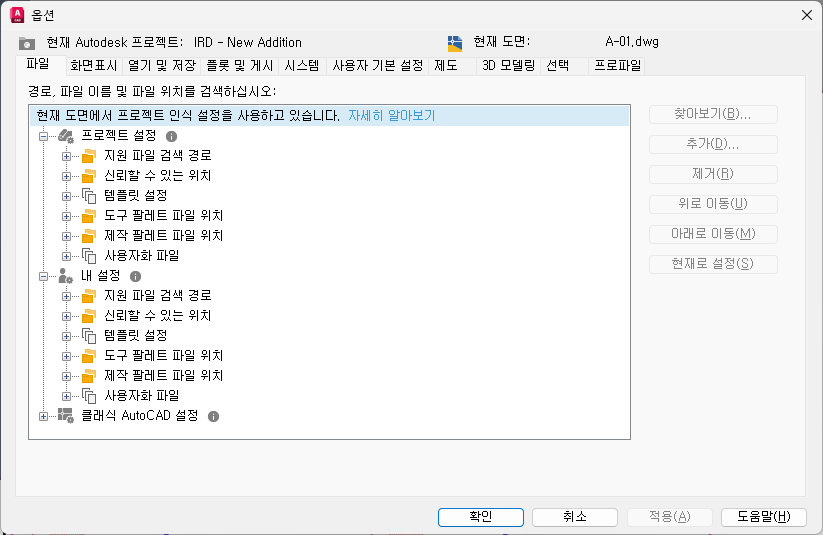
Task: Expand the 클래식 AutoCAD 설정 node
Action: pos(44,416)
